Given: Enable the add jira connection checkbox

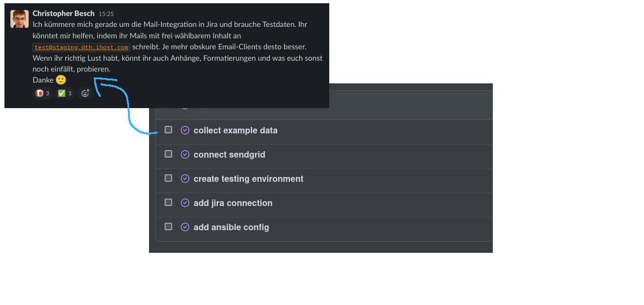Looking at the screenshot, I should click(168, 202).
